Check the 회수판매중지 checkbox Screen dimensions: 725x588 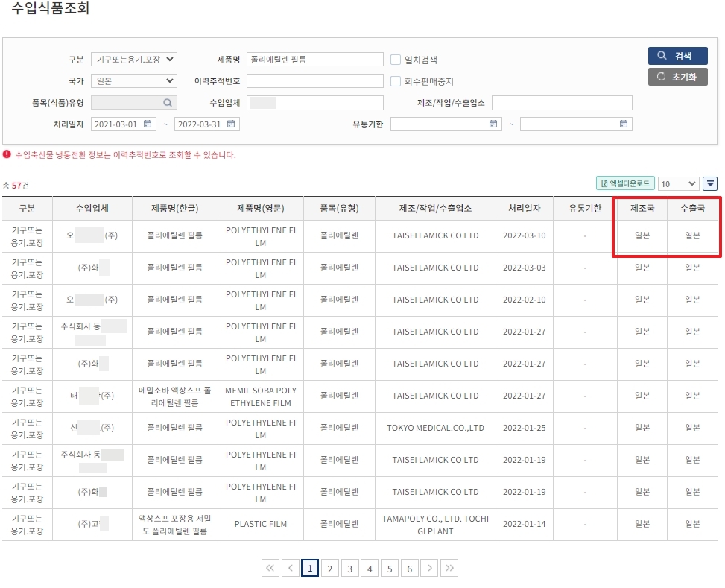(396, 81)
